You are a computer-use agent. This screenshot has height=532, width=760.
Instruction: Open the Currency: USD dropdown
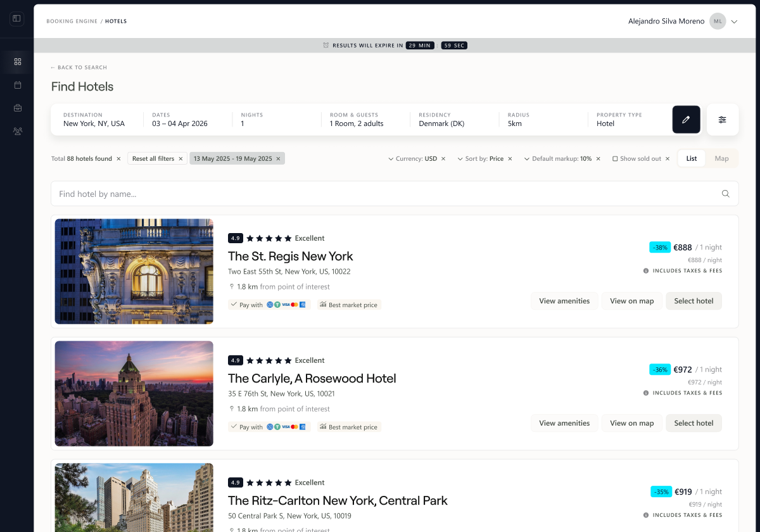(412, 159)
